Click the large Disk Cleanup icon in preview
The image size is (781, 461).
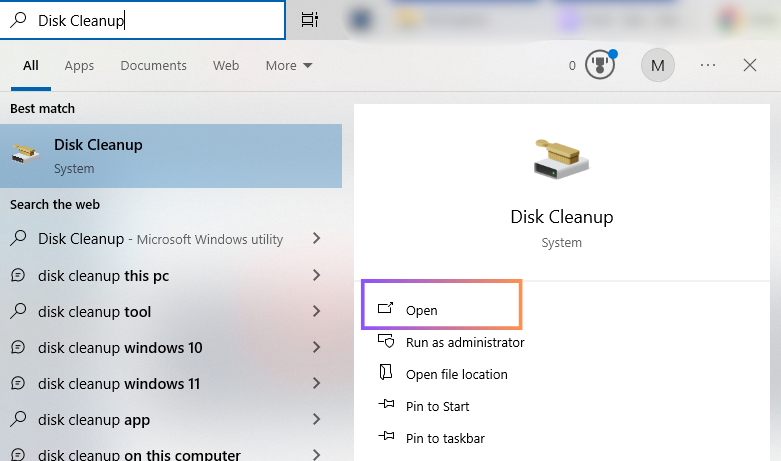[561, 157]
